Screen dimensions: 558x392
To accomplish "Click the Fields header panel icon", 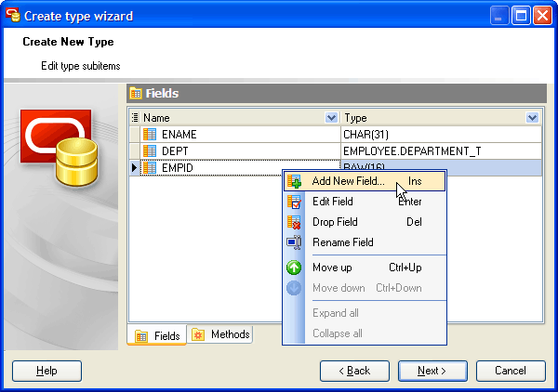I will pyautogui.click(x=136, y=94).
